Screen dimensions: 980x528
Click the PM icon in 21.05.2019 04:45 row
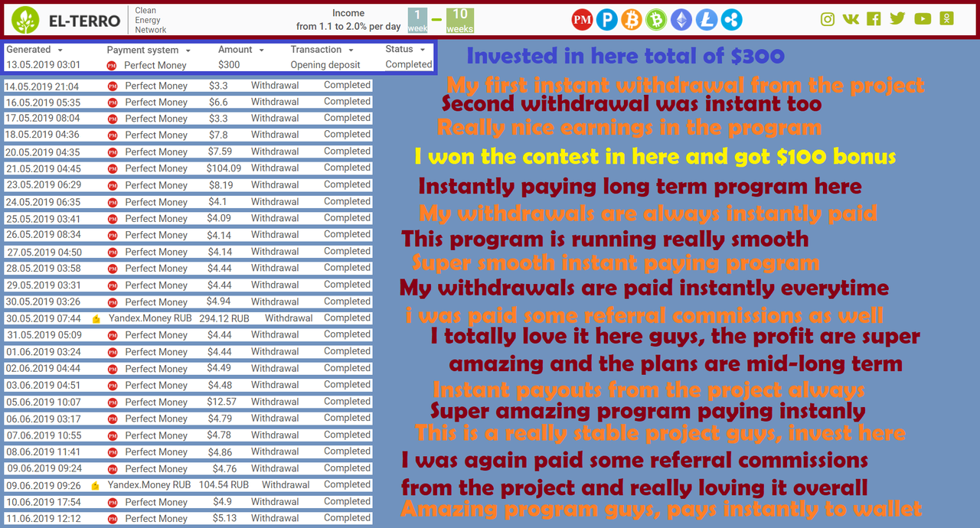pyautogui.click(x=113, y=169)
